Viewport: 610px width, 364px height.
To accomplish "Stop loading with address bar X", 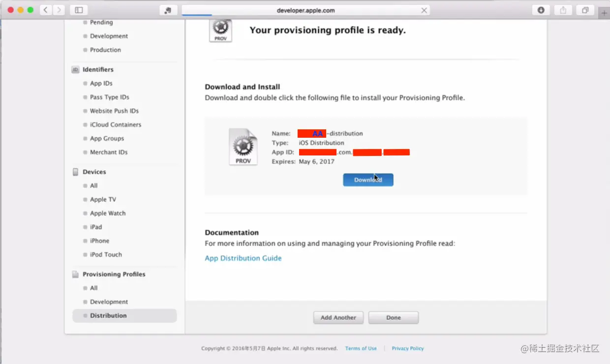I will (x=424, y=10).
